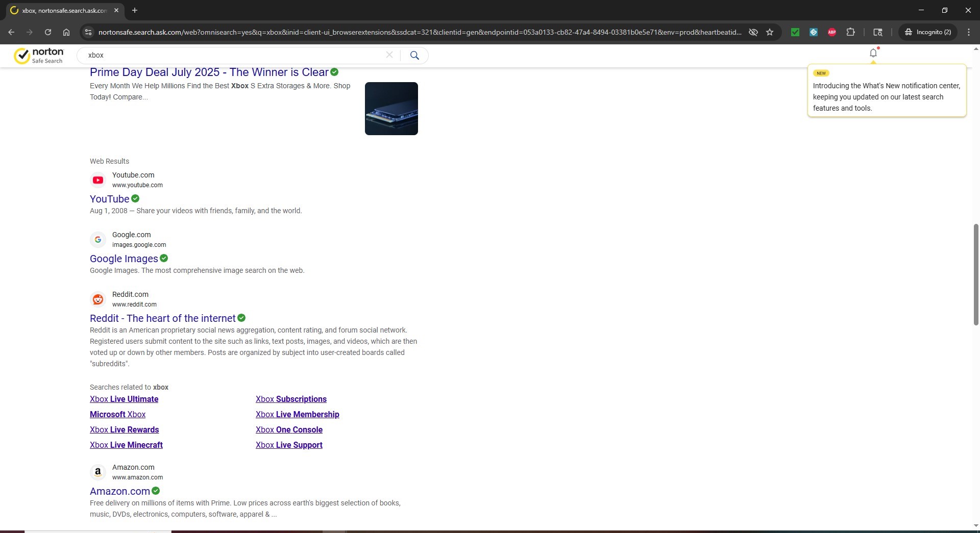This screenshot has height=533, width=980.
Task: Click the www.youtube.com URL text
Action: click(137, 185)
